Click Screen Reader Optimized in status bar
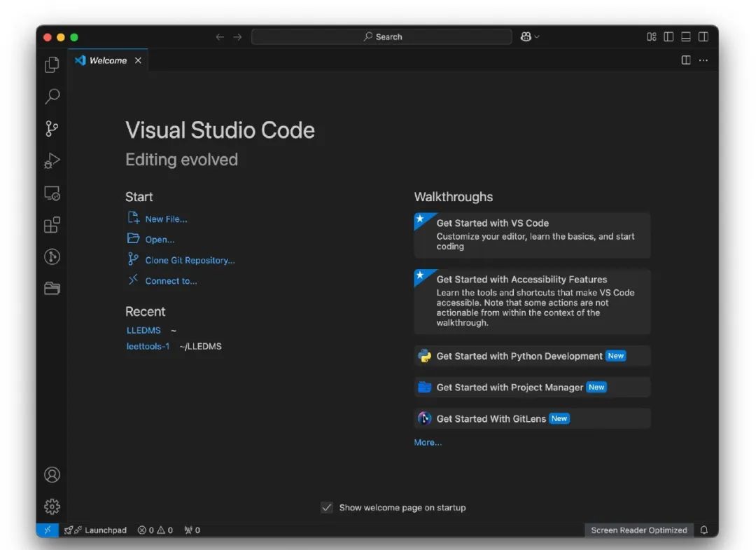Screen dimensions: 756x550 (639, 530)
